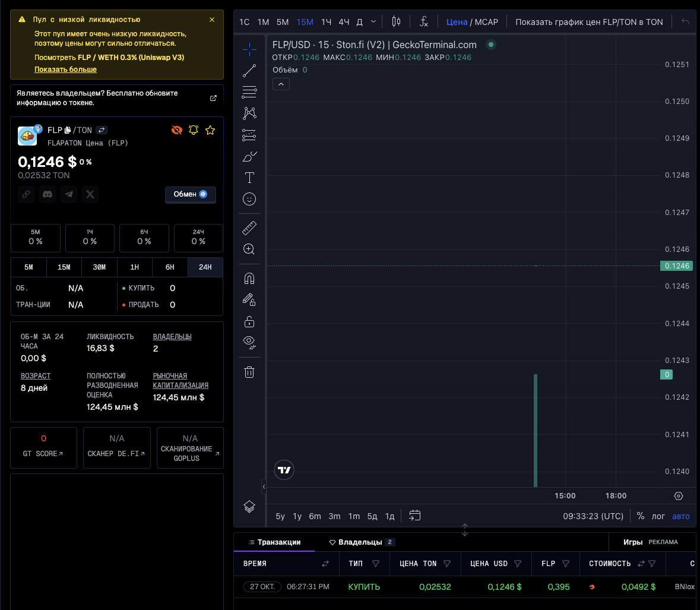Open the go-to-date calendar icon
This screenshot has height=610, width=700.
tap(415, 516)
